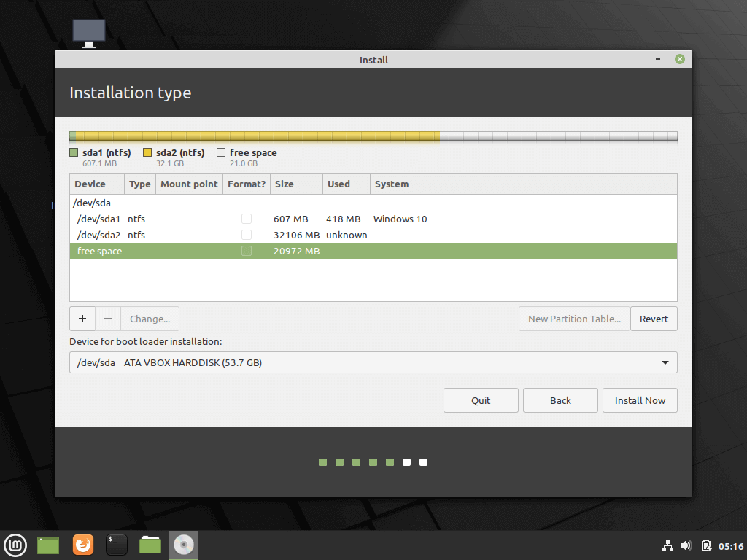Launch Firefox from the taskbar
This screenshot has width=747, height=560.
(83, 545)
